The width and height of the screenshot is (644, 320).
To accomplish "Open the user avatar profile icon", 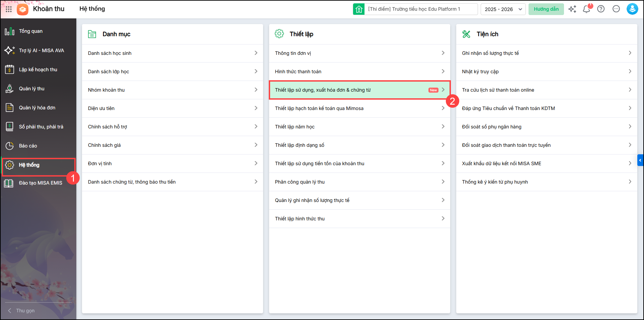I will click(x=632, y=9).
